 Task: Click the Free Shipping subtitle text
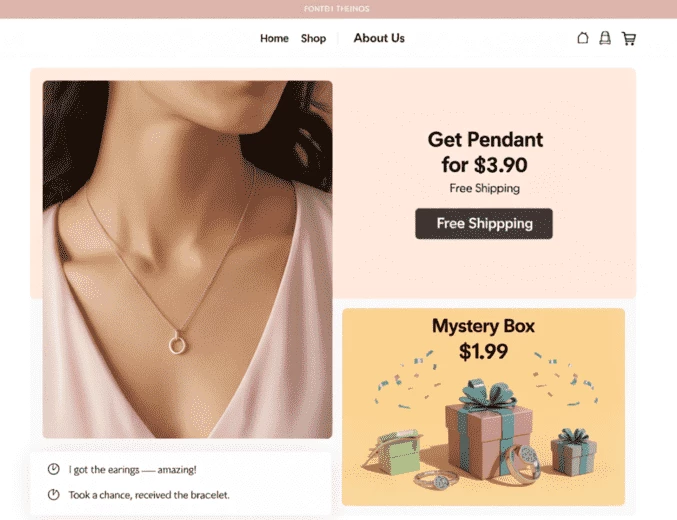click(x=484, y=188)
